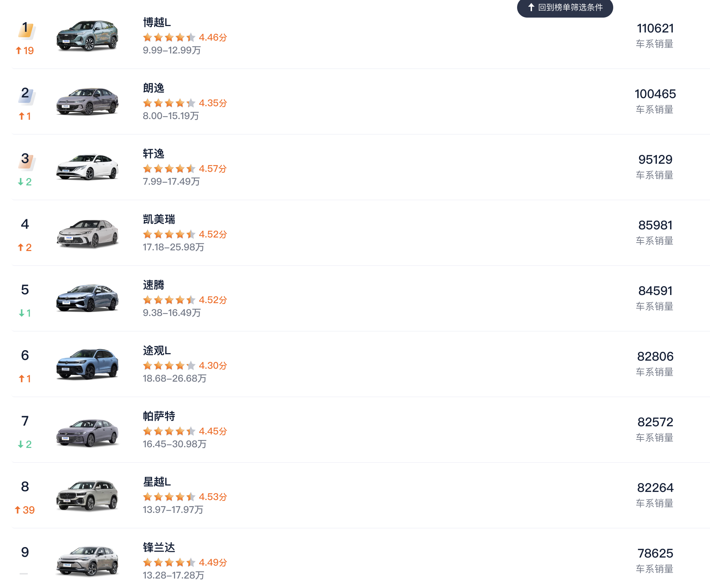Click the 凯美瑞 up 2 rank indicator

coord(25,248)
